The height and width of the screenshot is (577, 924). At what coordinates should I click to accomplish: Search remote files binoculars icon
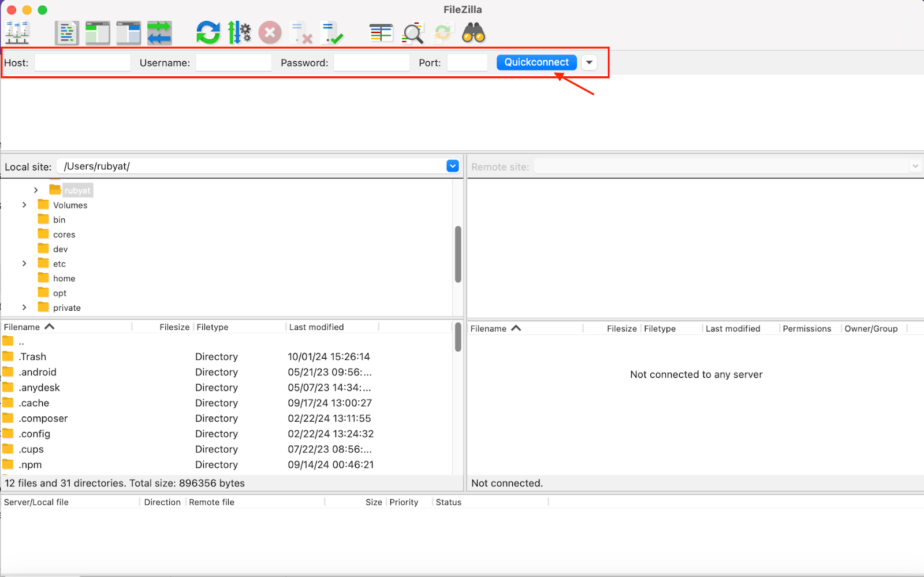[474, 33]
